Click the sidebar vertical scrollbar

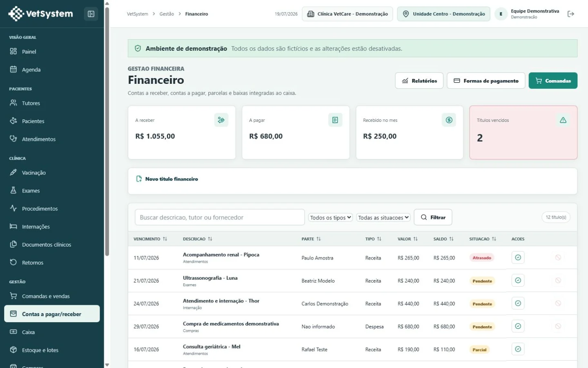click(107, 131)
